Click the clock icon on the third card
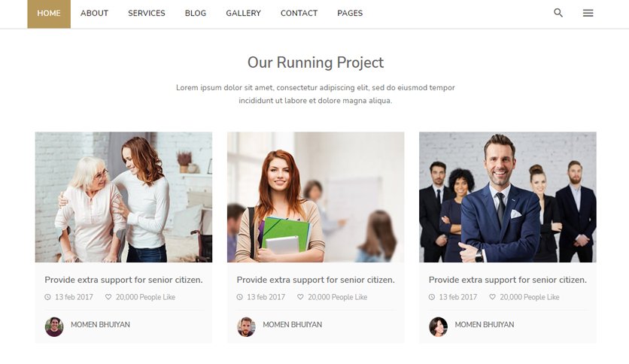This screenshot has height=364, width=629. pyautogui.click(x=432, y=297)
